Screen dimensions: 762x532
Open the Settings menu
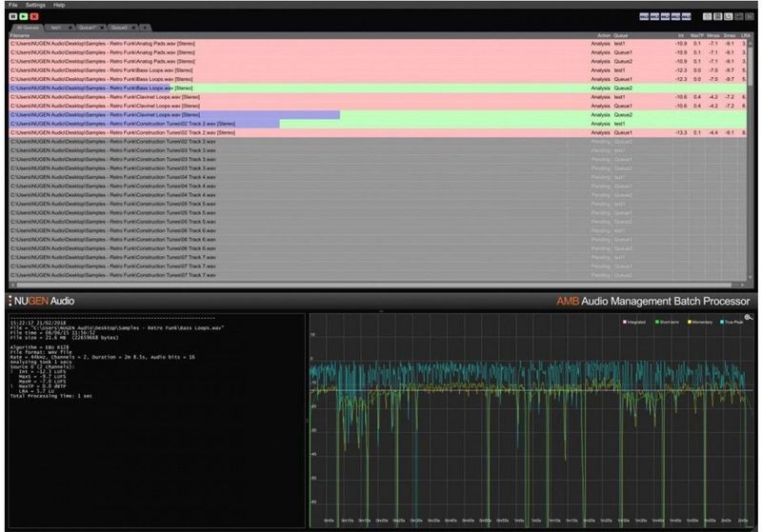(35, 5)
